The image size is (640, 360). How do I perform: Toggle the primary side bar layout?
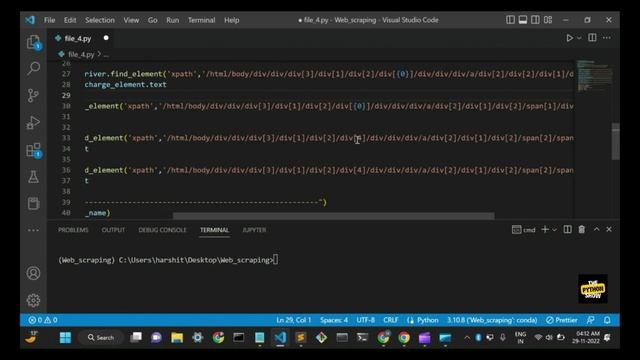click(510, 20)
